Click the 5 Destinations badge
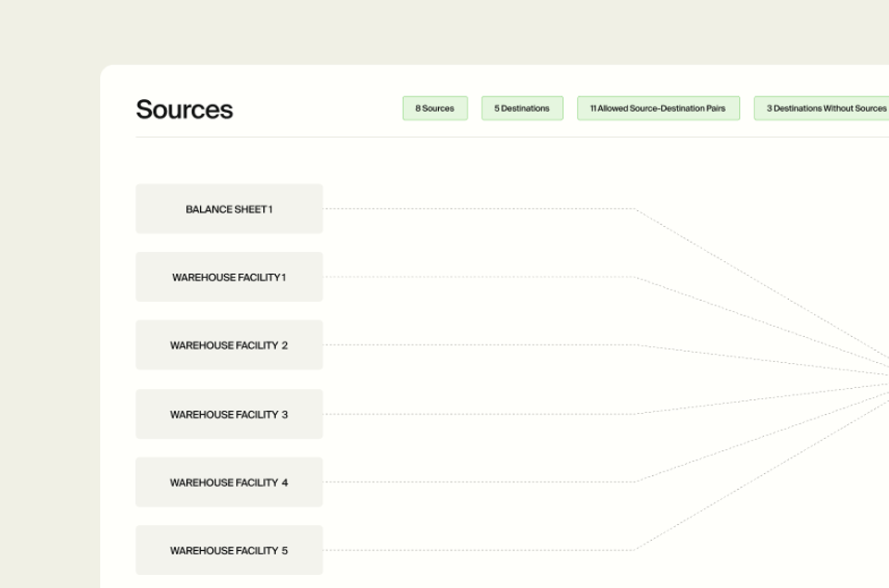889x588 pixels. pyautogui.click(x=522, y=108)
